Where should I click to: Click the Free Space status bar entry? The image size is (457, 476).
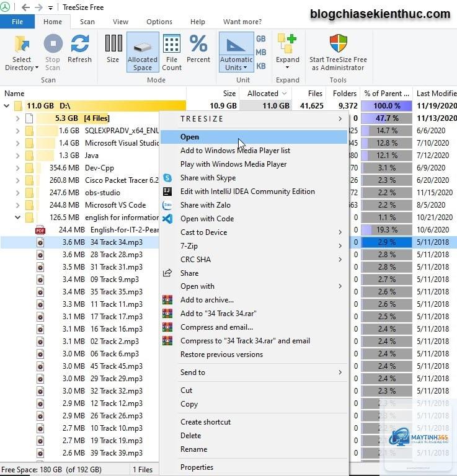coord(51,470)
